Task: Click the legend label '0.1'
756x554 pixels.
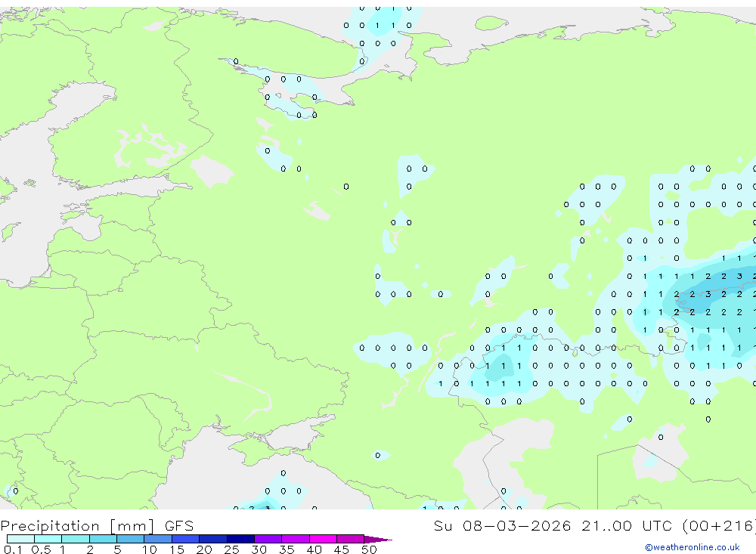Action: (x=13, y=549)
